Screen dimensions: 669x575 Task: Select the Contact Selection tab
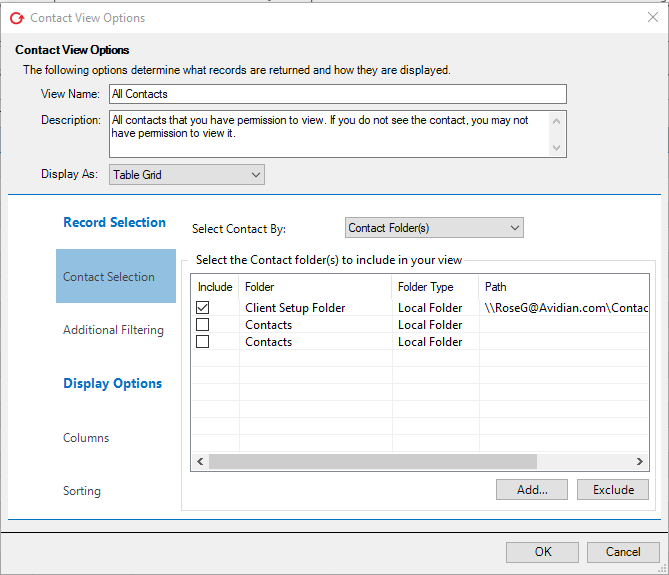[116, 276]
